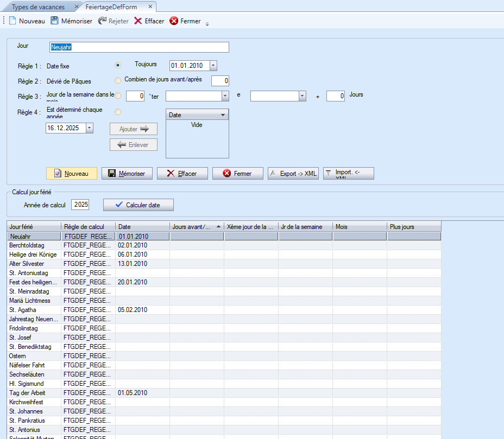Click the Rejeter undo toolbar icon
The width and height of the screenshot is (504, 439).
click(102, 21)
